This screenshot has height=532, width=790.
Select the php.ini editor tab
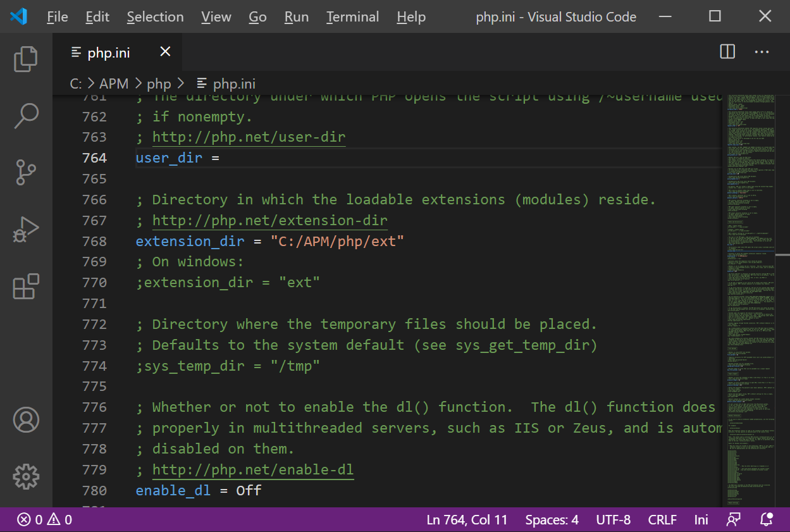point(118,52)
